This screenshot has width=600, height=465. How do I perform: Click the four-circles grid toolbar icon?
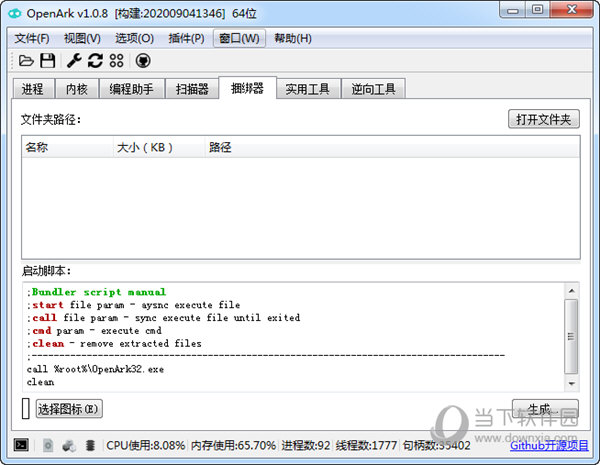(x=116, y=60)
